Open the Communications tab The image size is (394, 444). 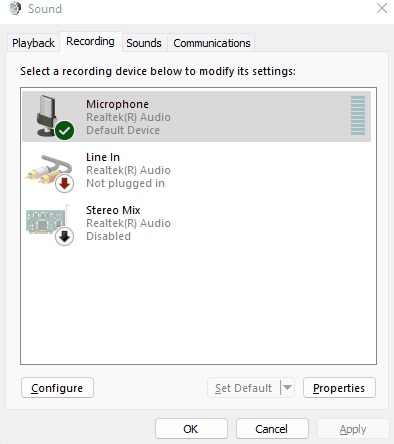pos(212,43)
